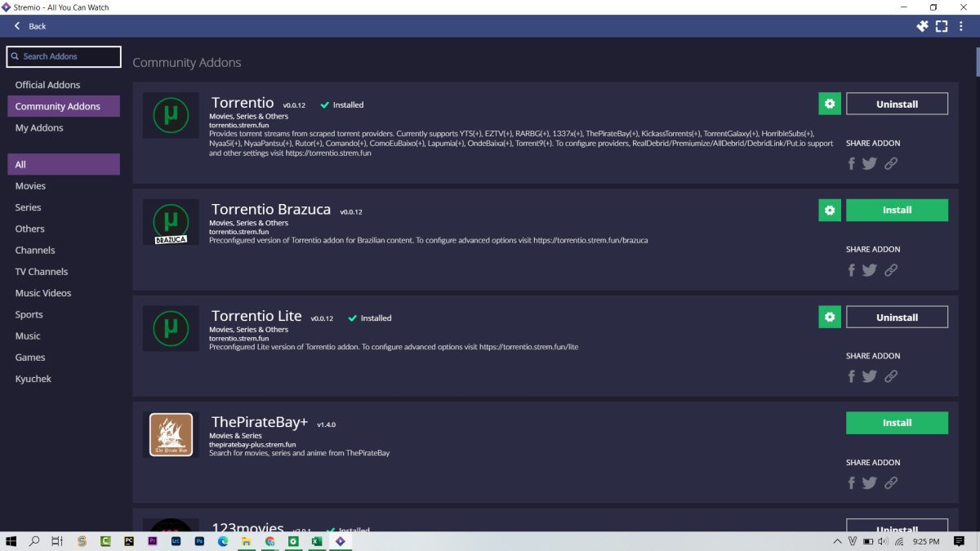980x551 pixels.
Task: Uninstall the Torrentio Lite addon
Action: (897, 317)
